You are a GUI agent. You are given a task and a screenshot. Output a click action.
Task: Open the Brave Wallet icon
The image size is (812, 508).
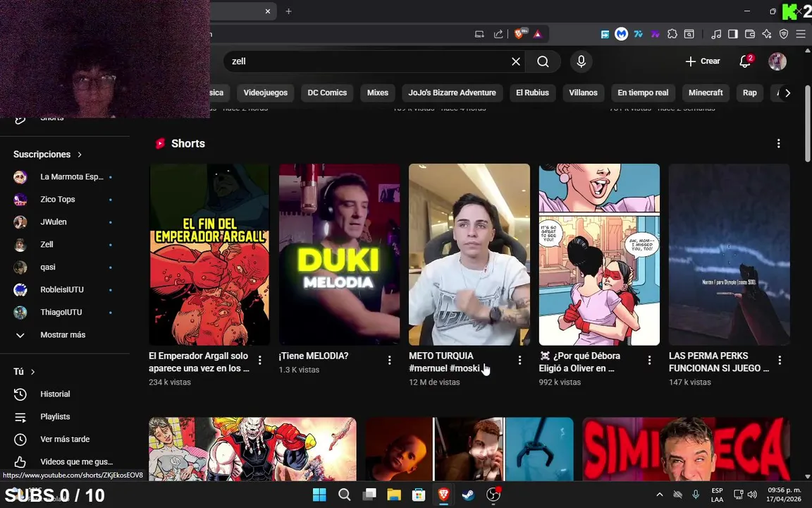click(749, 34)
